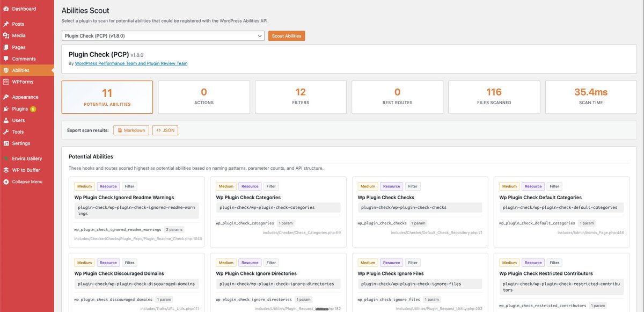Click the Posts pin icon
Image resolution: width=644 pixels, height=312 pixels.
click(x=6, y=24)
